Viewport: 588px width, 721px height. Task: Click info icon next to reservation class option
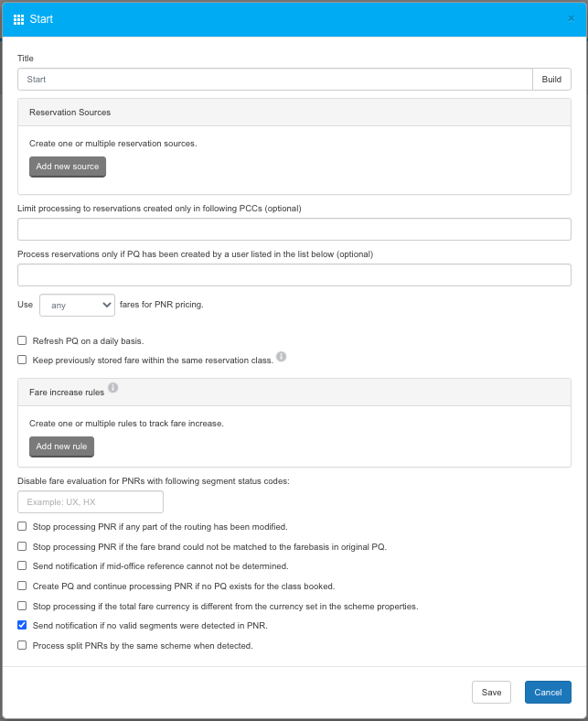(282, 357)
